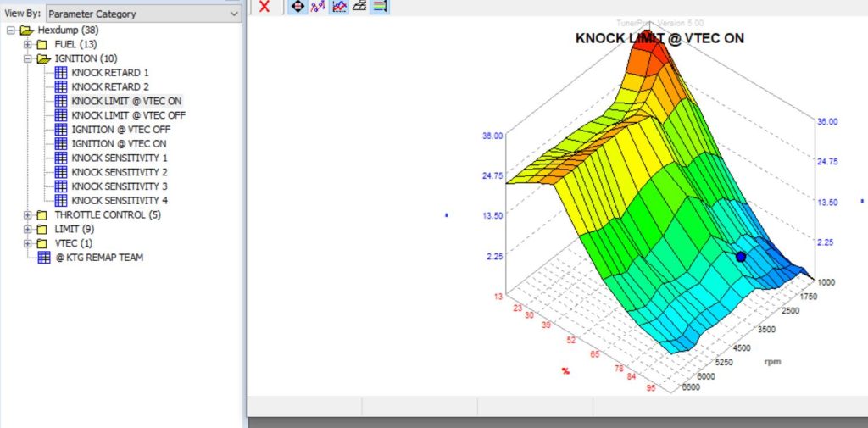Screen dimensions: 868x428
Task: Toggle the diamond crosshair graph tool
Action: [298, 6]
